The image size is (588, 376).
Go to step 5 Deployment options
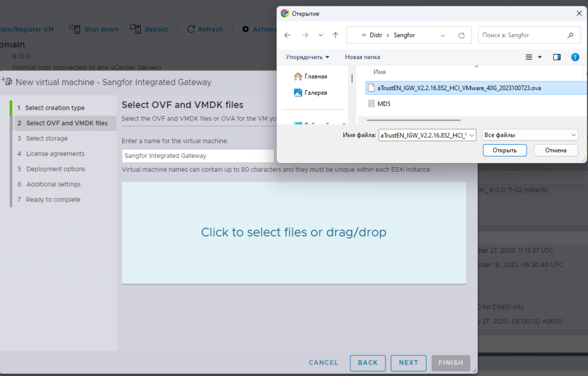(x=51, y=169)
